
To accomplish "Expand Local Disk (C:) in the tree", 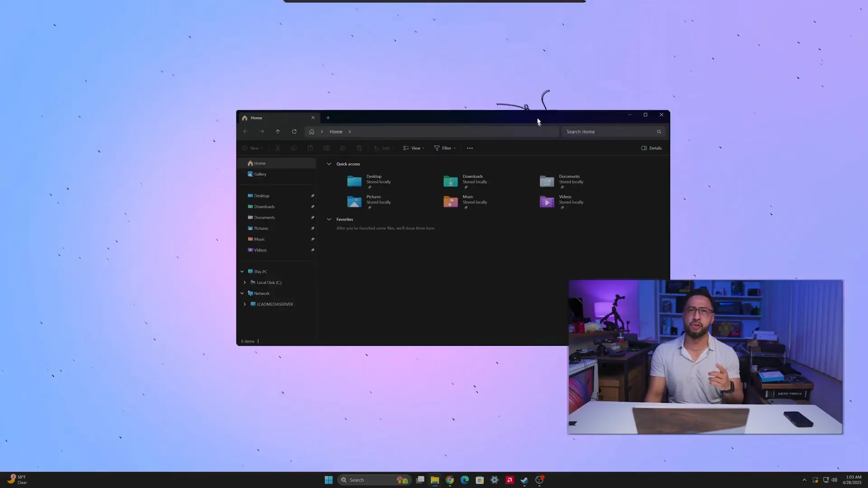I will 245,283.
